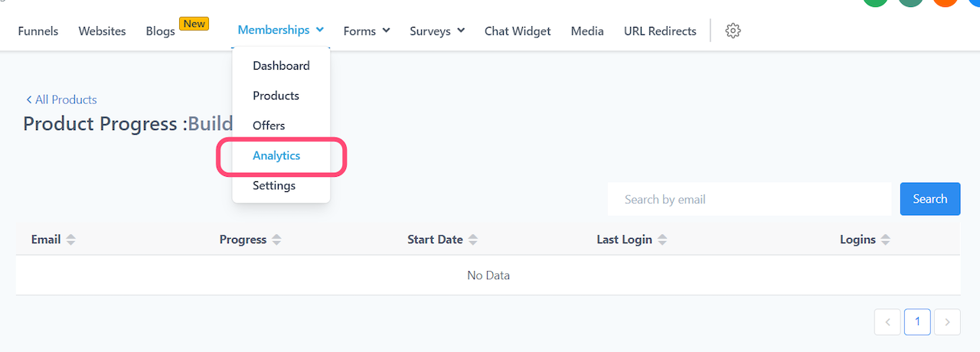The width and height of the screenshot is (980, 352).
Task: Go back to All Products
Action: 61,99
